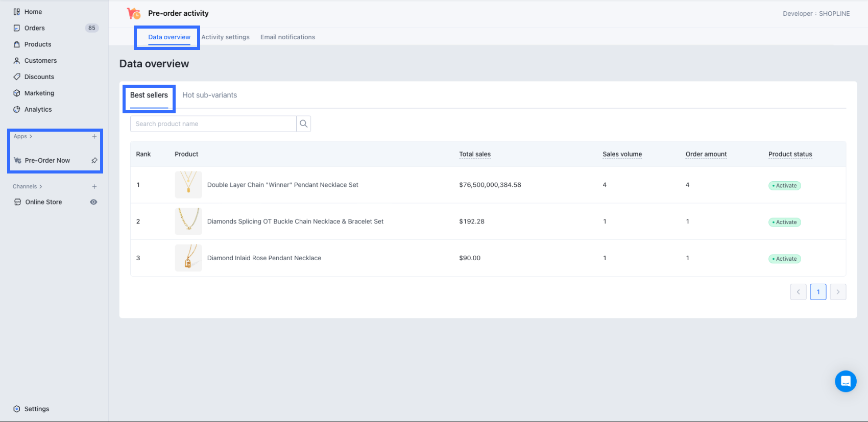Viewport: 868px width, 422px height.
Task: Preview Online Store with eye icon
Action: point(93,202)
